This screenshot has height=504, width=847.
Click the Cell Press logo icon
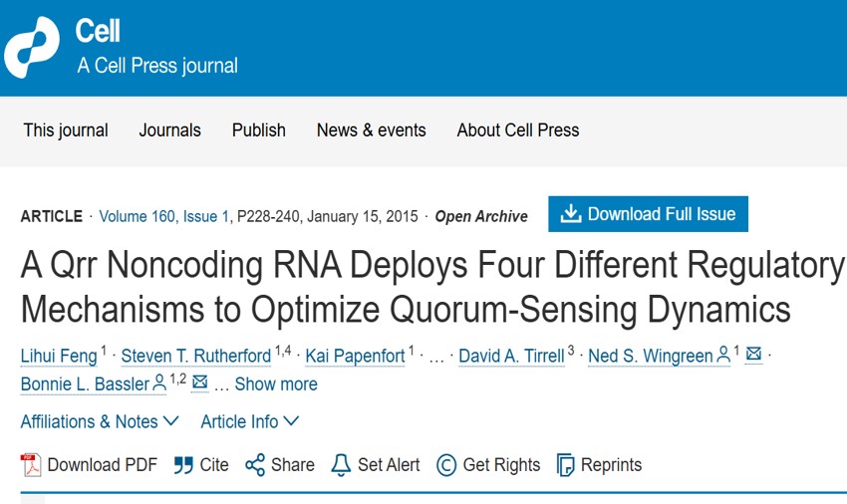click(32, 47)
